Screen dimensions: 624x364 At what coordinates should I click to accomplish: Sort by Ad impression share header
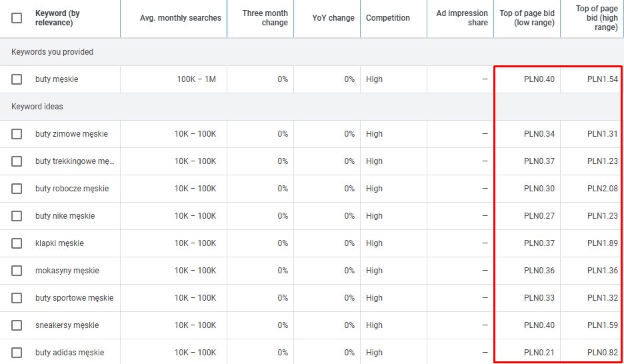tap(462, 18)
